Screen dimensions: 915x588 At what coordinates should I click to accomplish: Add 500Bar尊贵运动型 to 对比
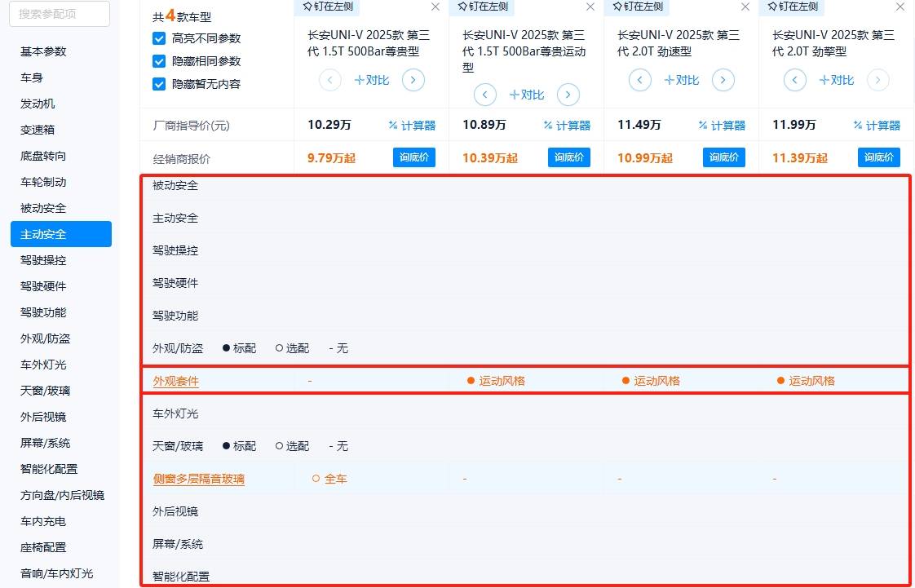[x=526, y=95]
